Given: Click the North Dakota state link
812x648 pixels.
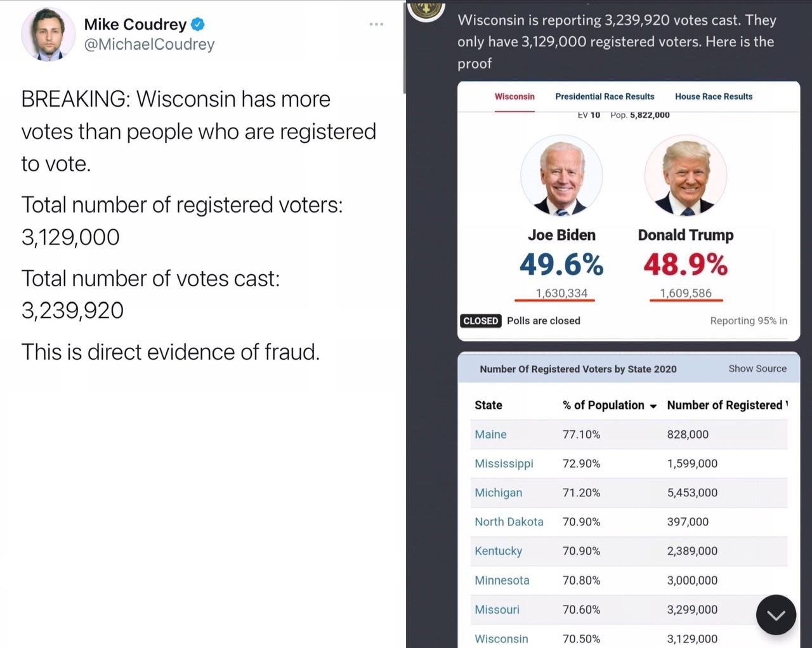Looking at the screenshot, I should 509,522.
